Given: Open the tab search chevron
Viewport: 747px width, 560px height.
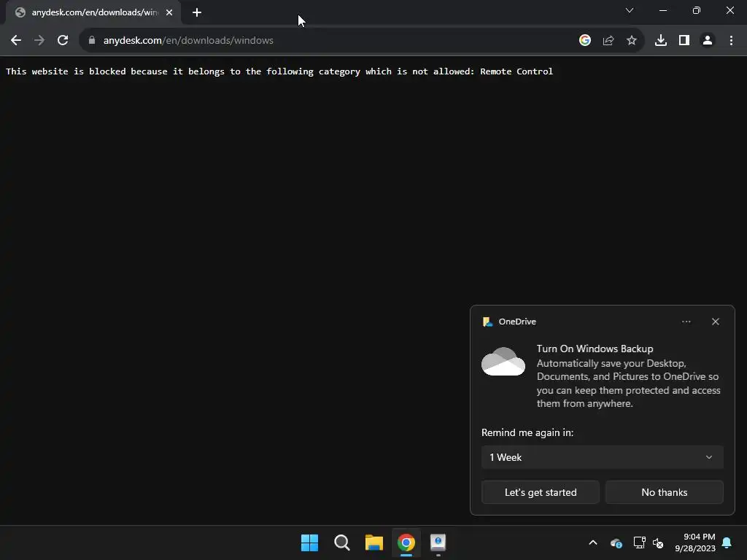Looking at the screenshot, I should pyautogui.click(x=630, y=10).
